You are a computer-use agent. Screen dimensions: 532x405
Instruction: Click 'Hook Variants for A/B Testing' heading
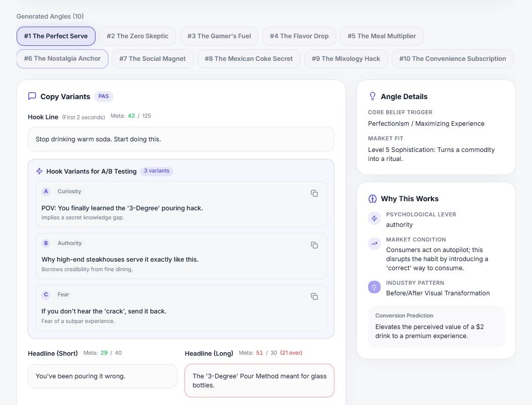[92, 172]
